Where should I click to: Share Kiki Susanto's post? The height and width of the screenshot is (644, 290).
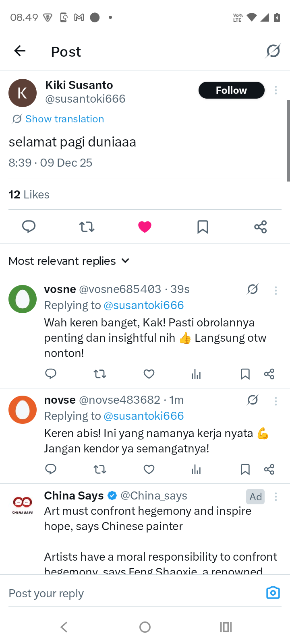tap(261, 227)
